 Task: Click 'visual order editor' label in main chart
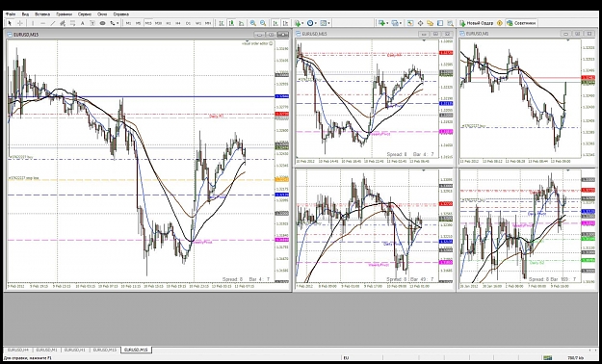click(x=257, y=43)
